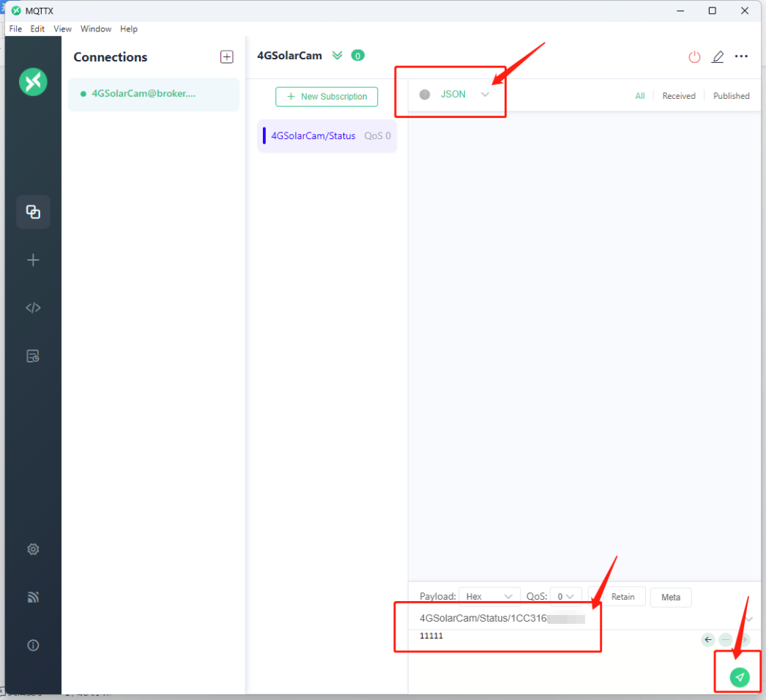Disconnect using the red power icon
Screen dimensions: 766x700
(694, 57)
